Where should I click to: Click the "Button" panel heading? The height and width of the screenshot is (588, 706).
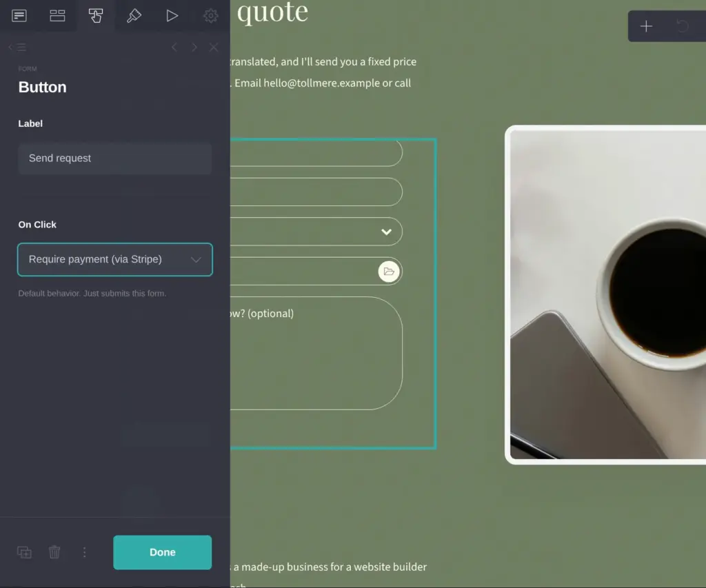(42, 87)
